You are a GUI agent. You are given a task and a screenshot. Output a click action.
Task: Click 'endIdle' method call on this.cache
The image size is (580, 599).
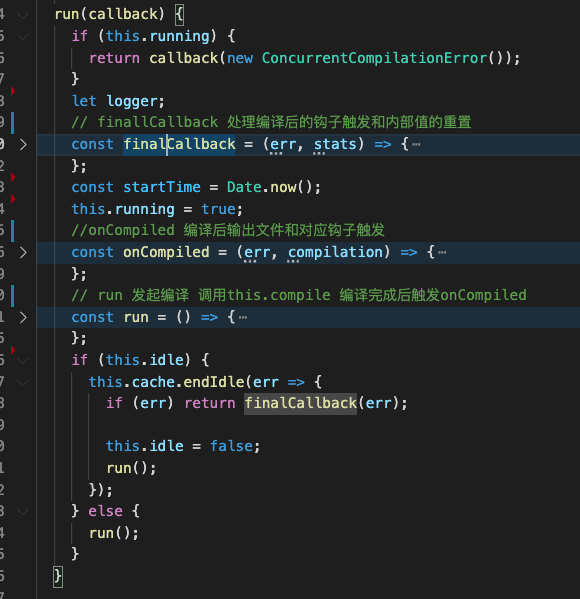tap(214, 382)
